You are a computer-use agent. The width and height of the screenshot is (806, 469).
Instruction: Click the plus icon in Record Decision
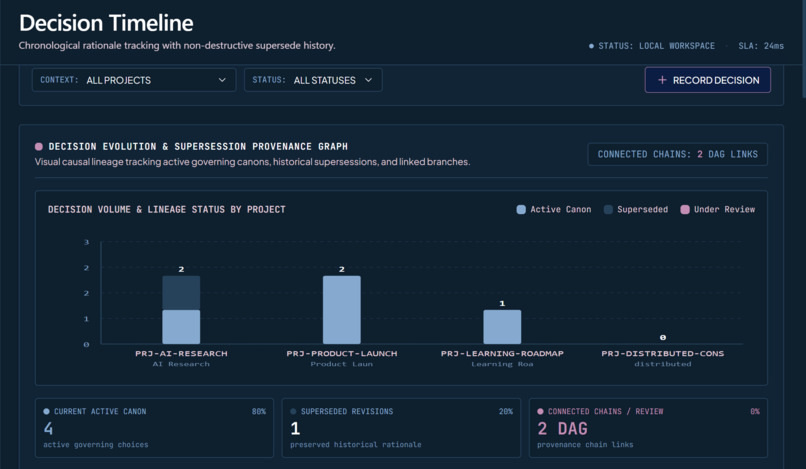click(x=662, y=80)
